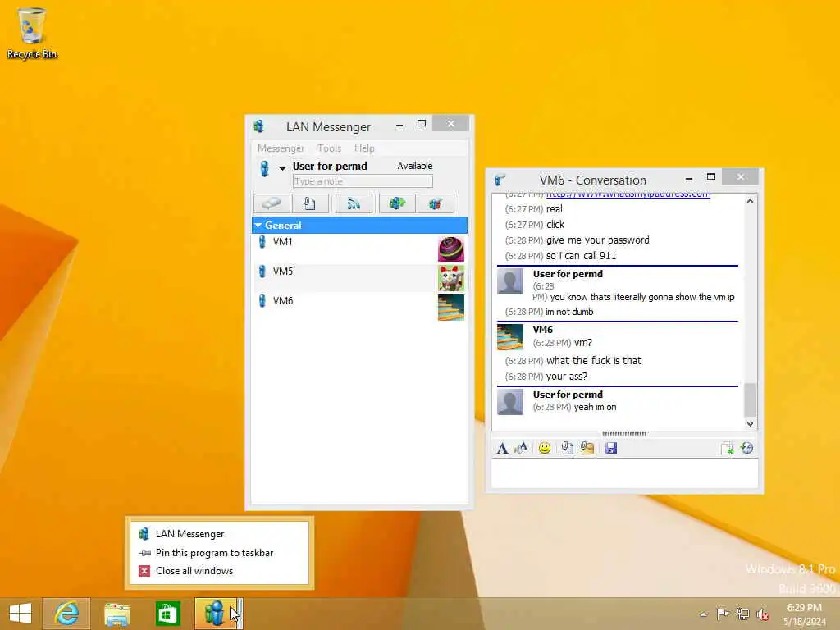The height and width of the screenshot is (630, 840).
Task: Open the Help menu
Action: point(364,148)
